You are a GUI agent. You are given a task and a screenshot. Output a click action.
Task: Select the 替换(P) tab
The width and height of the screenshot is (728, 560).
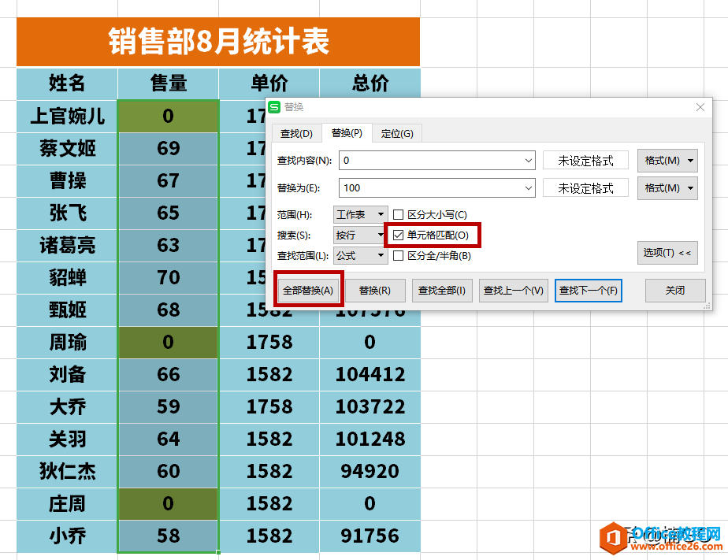point(347,133)
